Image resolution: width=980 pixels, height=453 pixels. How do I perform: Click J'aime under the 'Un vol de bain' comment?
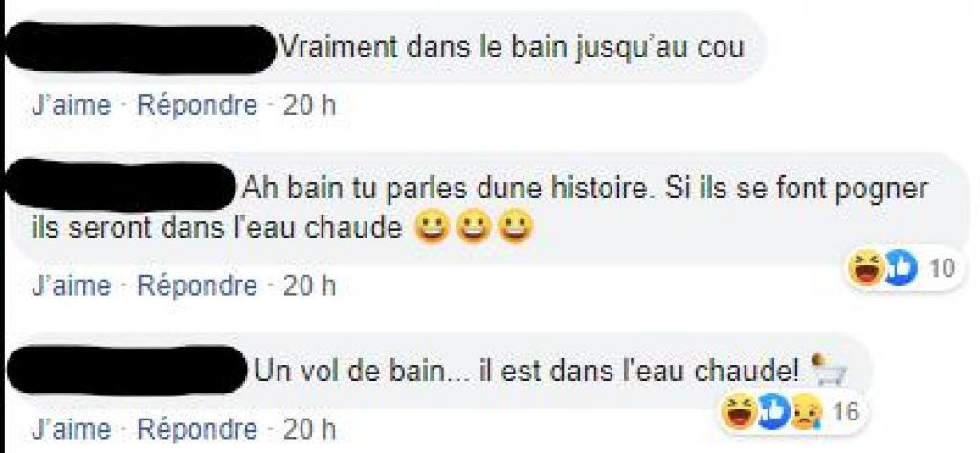[x=71, y=429]
